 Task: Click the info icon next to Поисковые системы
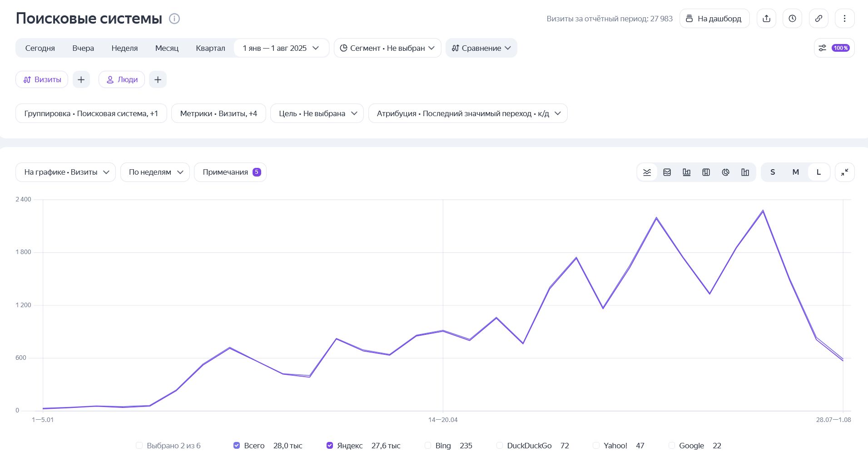click(x=174, y=19)
